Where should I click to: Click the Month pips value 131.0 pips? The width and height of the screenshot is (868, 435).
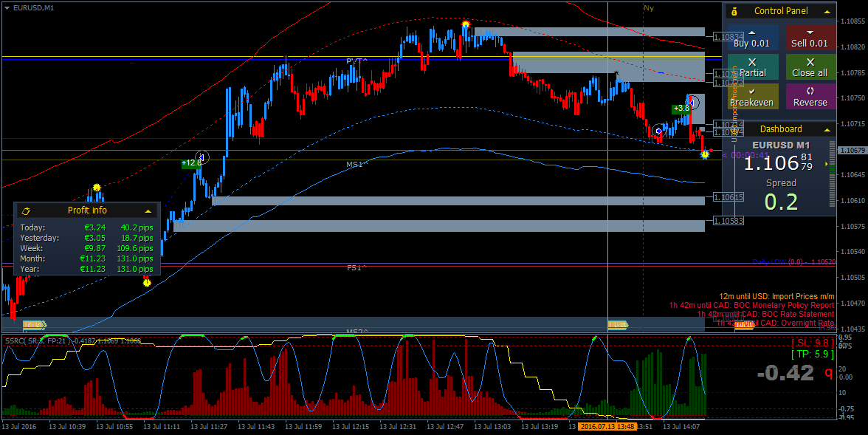(134, 258)
